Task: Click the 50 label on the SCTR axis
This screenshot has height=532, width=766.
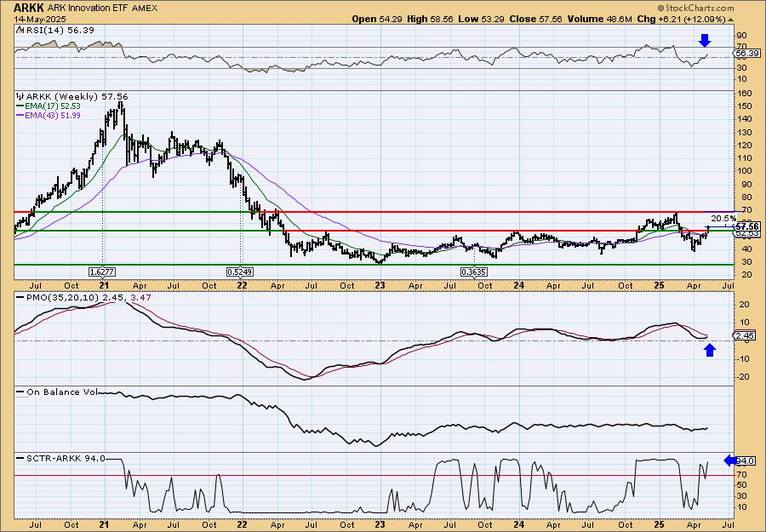Action: 741,484
